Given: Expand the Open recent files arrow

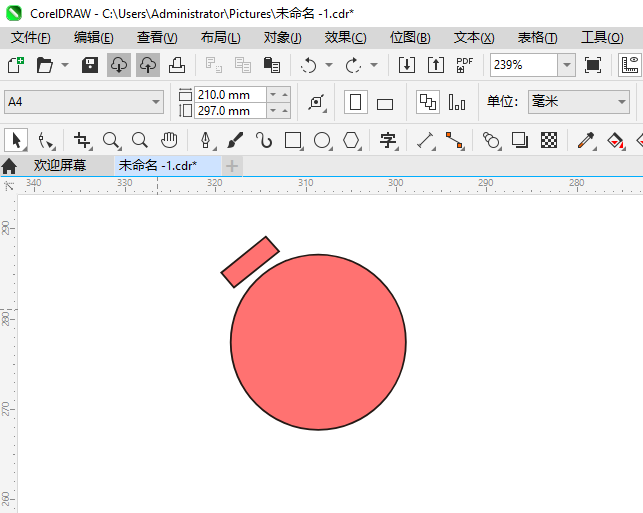Looking at the screenshot, I should (x=65, y=65).
